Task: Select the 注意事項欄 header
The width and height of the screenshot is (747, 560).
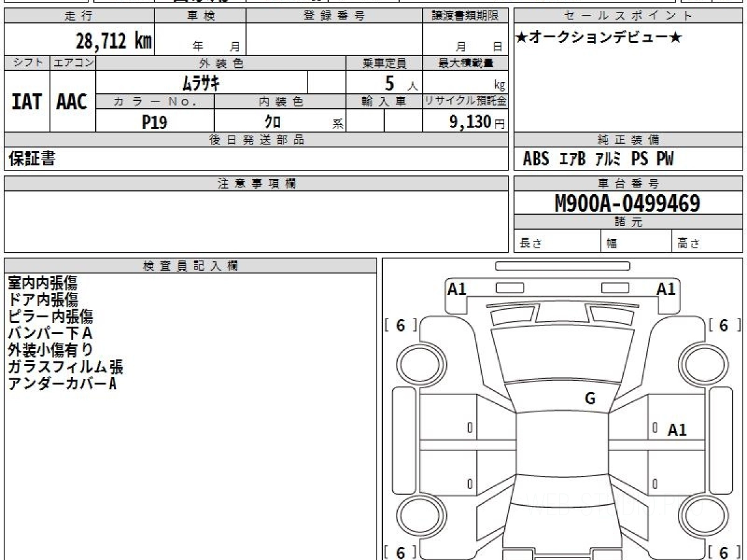Action: tap(256, 184)
